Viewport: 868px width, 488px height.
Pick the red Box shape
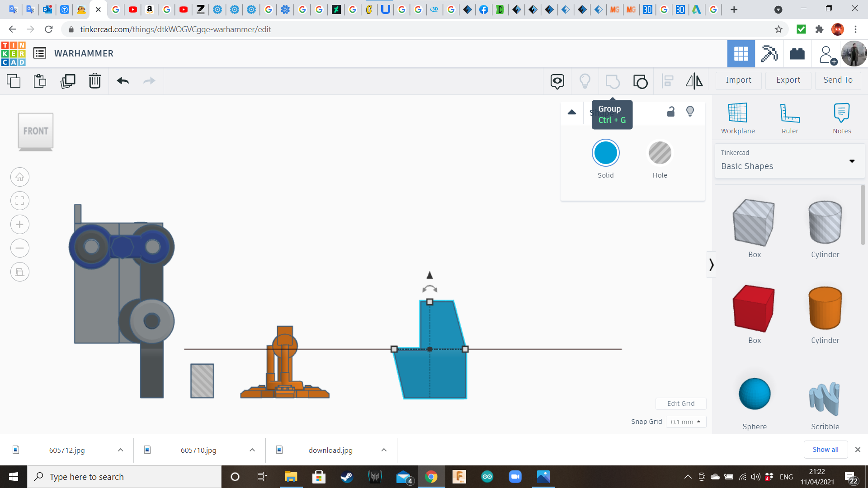coord(754,309)
